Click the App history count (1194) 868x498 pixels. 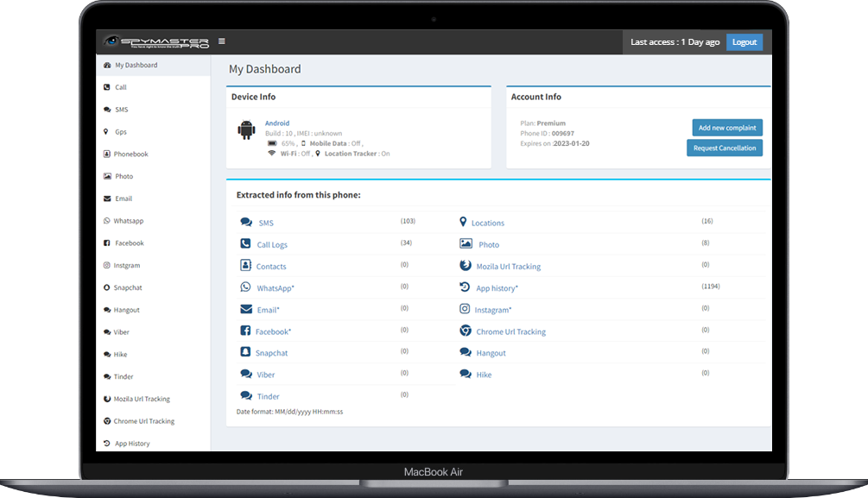tap(710, 286)
